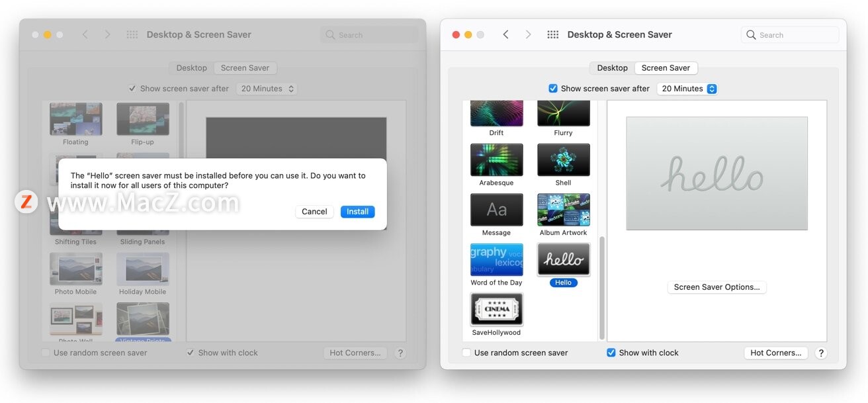Viewport: 868px width, 403px height.
Task: Click the grid icon in left window
Action: [x=132, y=34]
